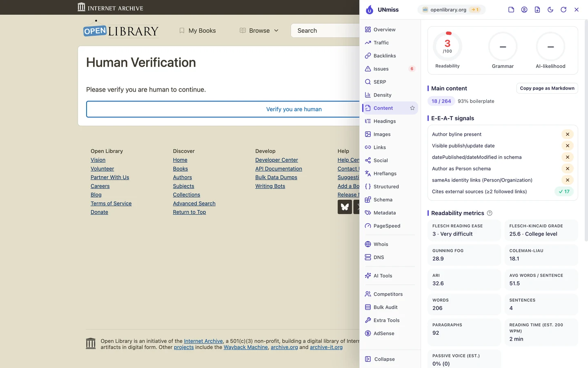The width and height of the screenshot is (588, 368).
Task: Go to the Traffic sidebar item
Action: pyautogui.click(x=390, y=43)
